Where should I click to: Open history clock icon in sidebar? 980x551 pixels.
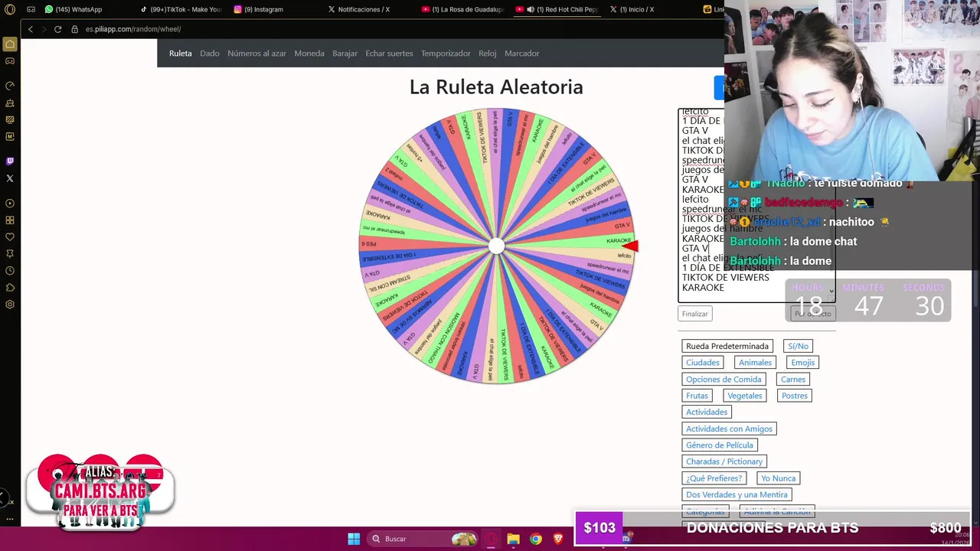point(10,271)
